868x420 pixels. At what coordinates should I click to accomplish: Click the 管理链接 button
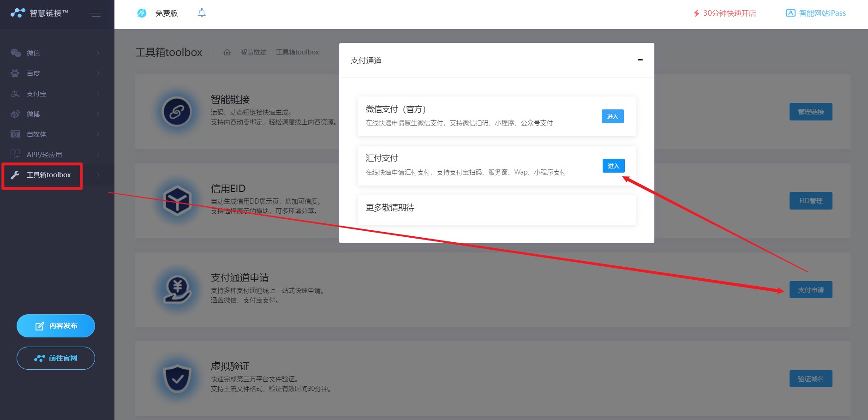[811, 112]
